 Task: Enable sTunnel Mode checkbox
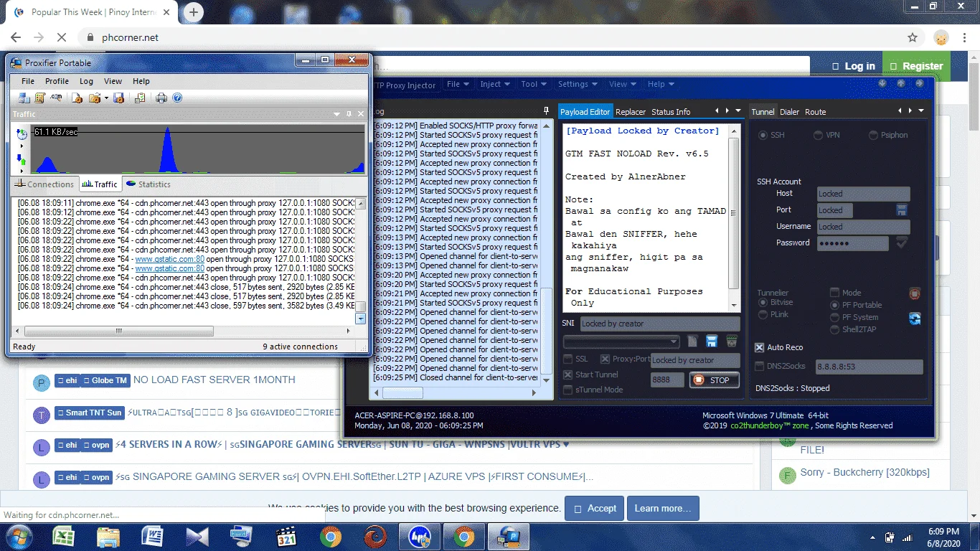[568, 390]
